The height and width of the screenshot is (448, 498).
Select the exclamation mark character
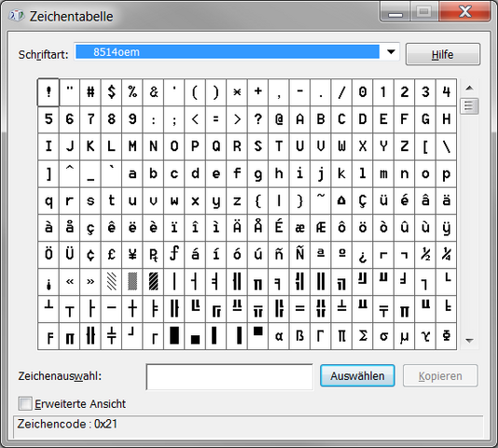pos(48,92)
